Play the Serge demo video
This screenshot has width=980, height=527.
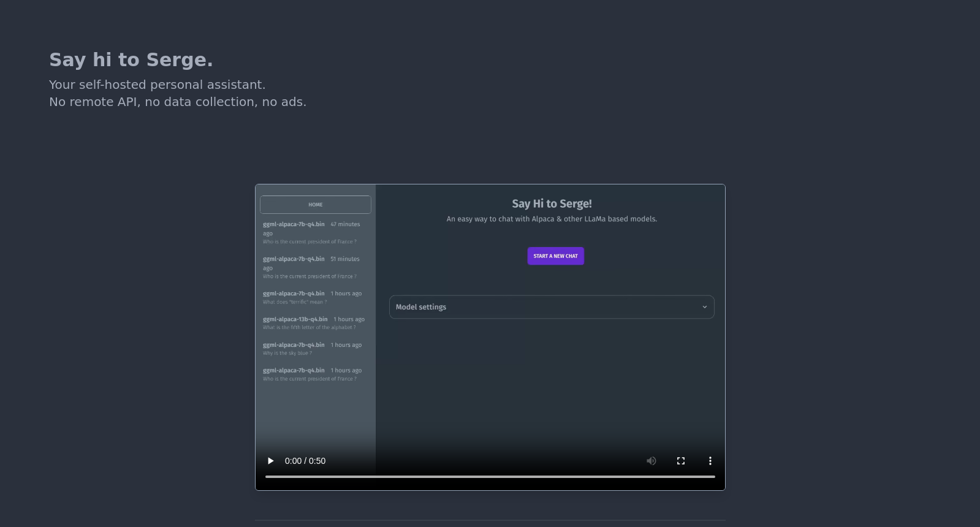(270, 461)
